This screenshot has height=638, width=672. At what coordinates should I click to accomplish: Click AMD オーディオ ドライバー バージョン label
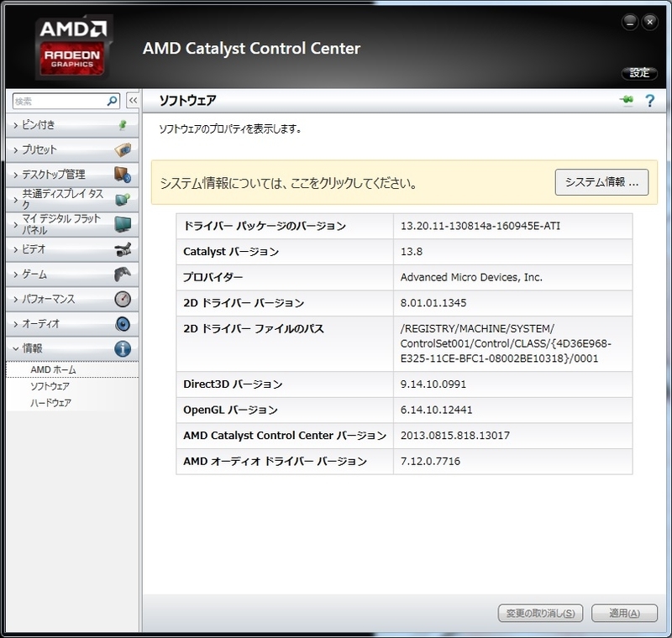click(276, 461)
